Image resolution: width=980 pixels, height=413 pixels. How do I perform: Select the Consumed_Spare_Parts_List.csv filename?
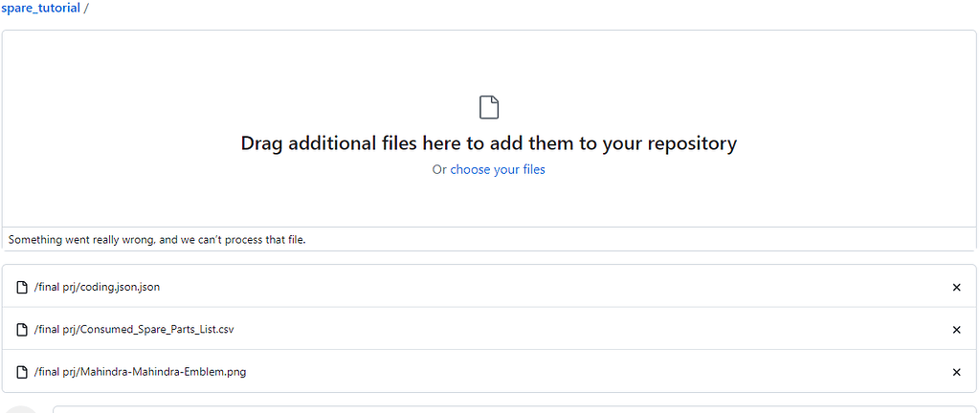click(134, 330)
